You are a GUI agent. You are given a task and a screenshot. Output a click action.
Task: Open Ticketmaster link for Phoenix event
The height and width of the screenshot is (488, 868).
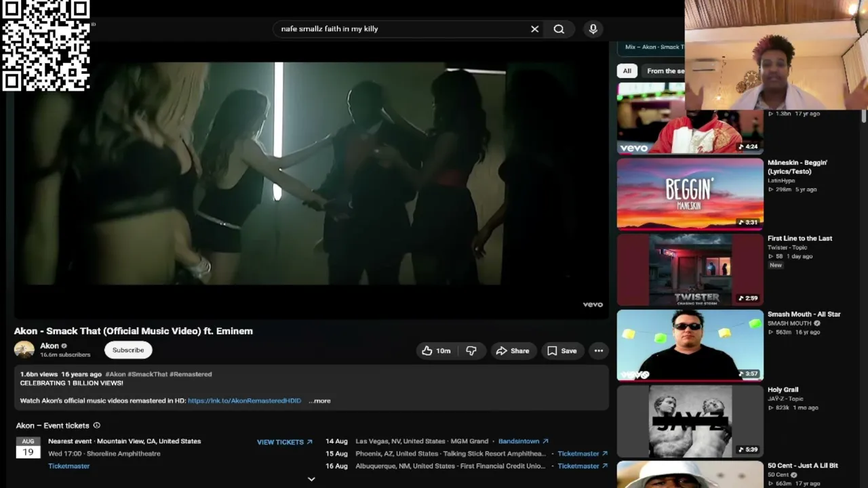click(x=583, y=453)
